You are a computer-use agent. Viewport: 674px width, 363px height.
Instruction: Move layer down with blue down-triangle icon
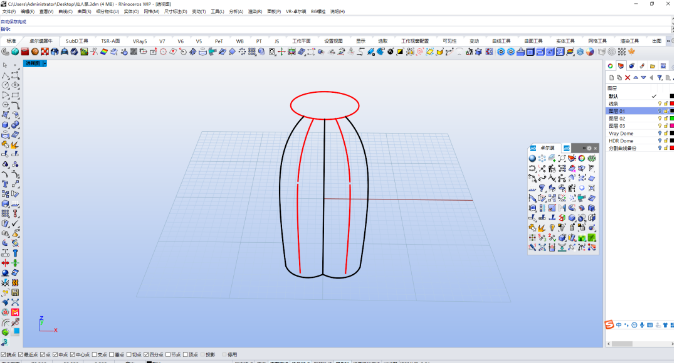pyautogui.click(x=643, y=78)
